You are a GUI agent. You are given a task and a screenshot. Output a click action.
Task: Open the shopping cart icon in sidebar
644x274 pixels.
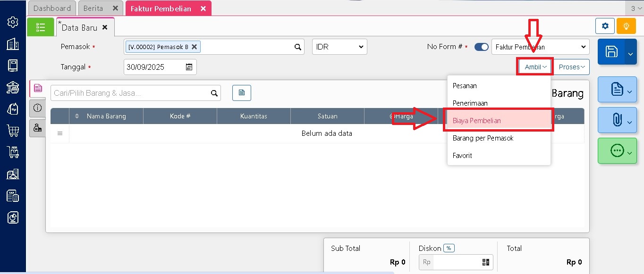point(13,131)
